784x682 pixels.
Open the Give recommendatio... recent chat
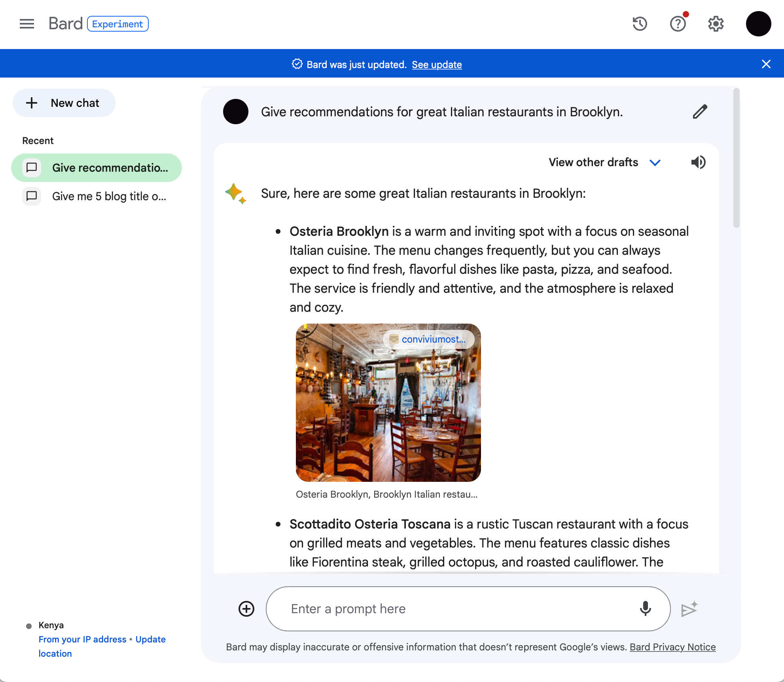97,168
